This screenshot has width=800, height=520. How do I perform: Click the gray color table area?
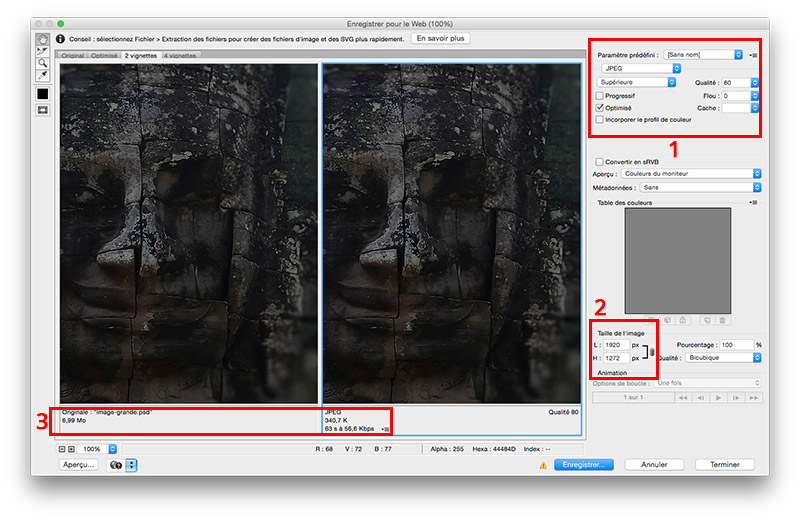[x=678, y=261]
